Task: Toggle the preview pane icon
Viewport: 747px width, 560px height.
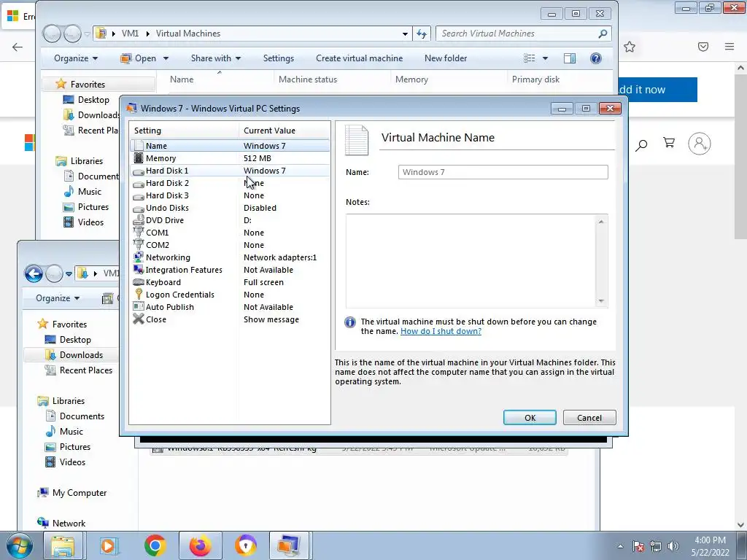Action: coord(569,58)
